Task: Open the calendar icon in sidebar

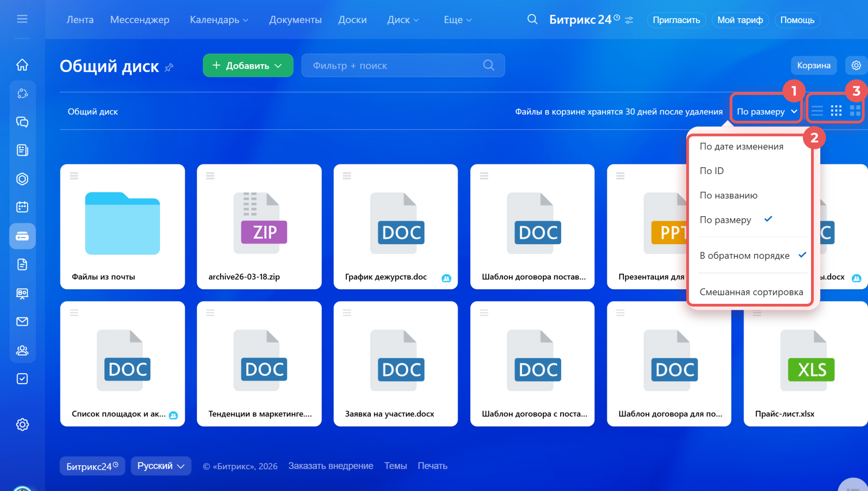Action: [22, 207]
